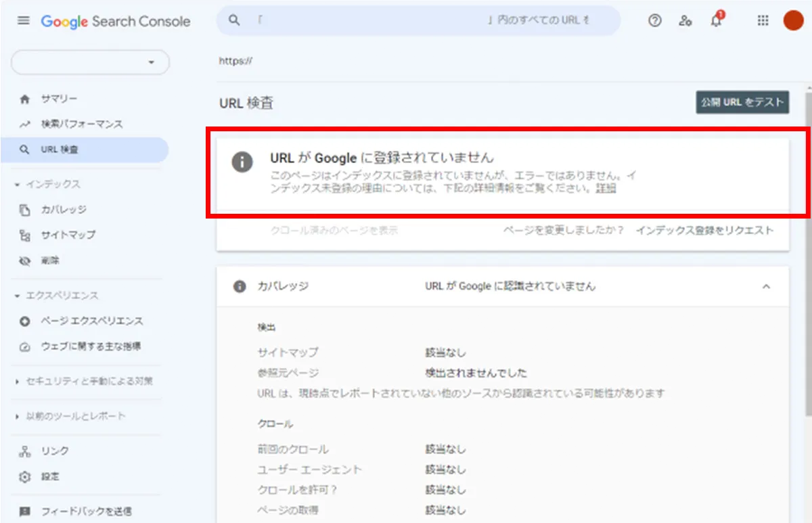Open the account profile avatar
Viewport: 812px width, 523px height.
pyautogui.click(x=793, y=21)
